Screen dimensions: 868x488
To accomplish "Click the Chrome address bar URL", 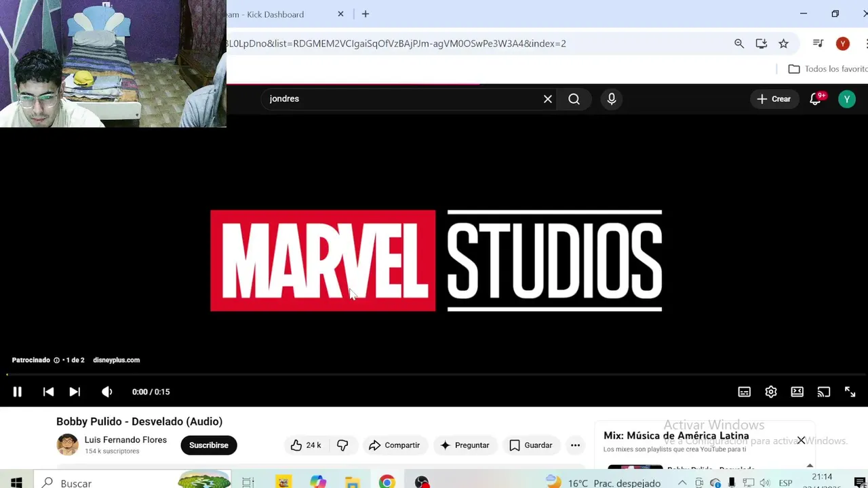I will click(x=396, y=43).
